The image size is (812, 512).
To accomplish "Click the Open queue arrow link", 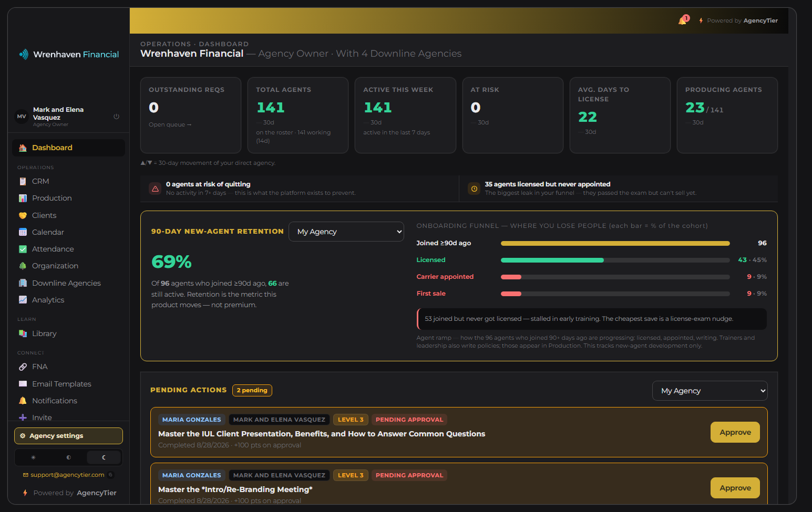I will [x=170, y=124].
